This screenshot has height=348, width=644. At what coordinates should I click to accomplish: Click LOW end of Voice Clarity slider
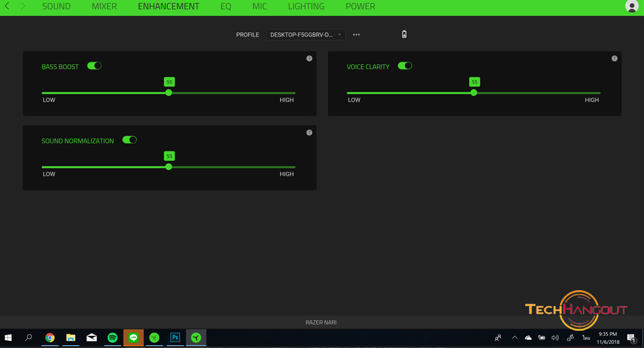coord(354,100)
